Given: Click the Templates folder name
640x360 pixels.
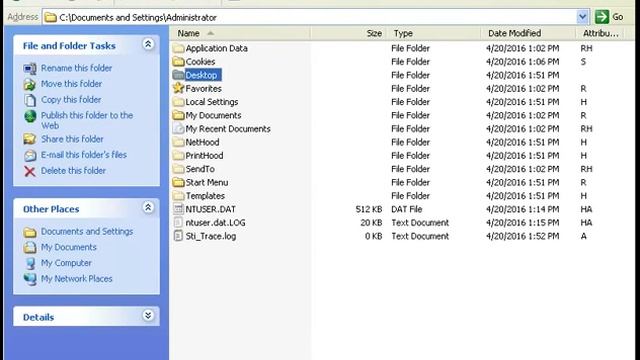Looking at the screenshot, I should click(205, 196).
